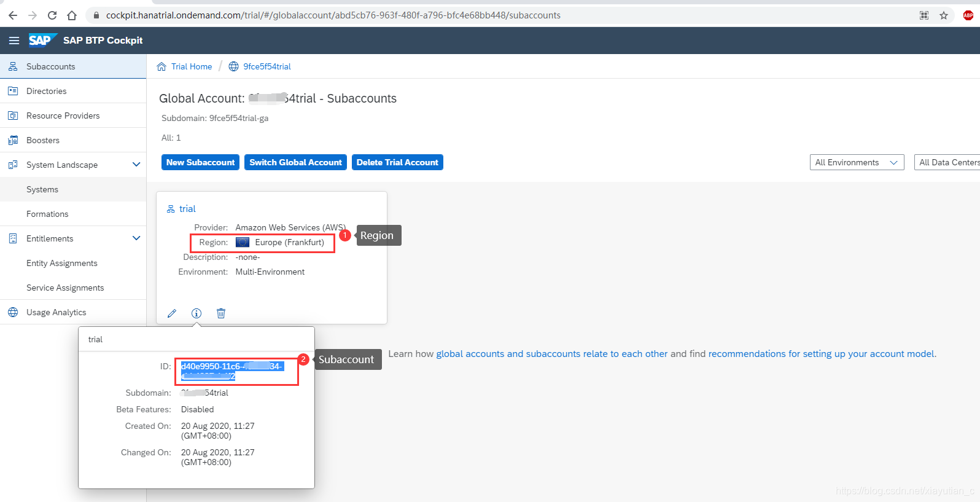
Task: Open Subaccounts in the sidebar
Action: click(73, 66)
